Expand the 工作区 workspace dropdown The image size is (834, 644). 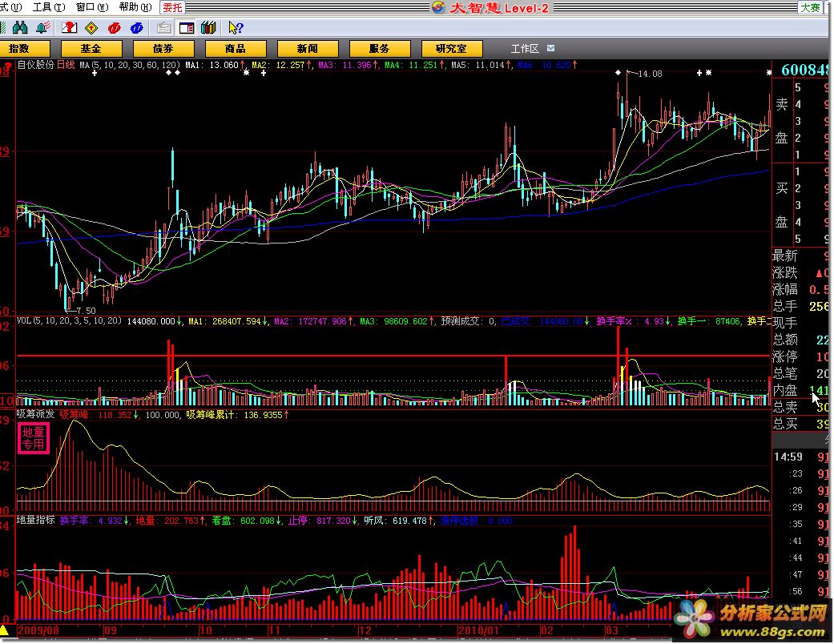pyautogui.click(x=551, y=49)
